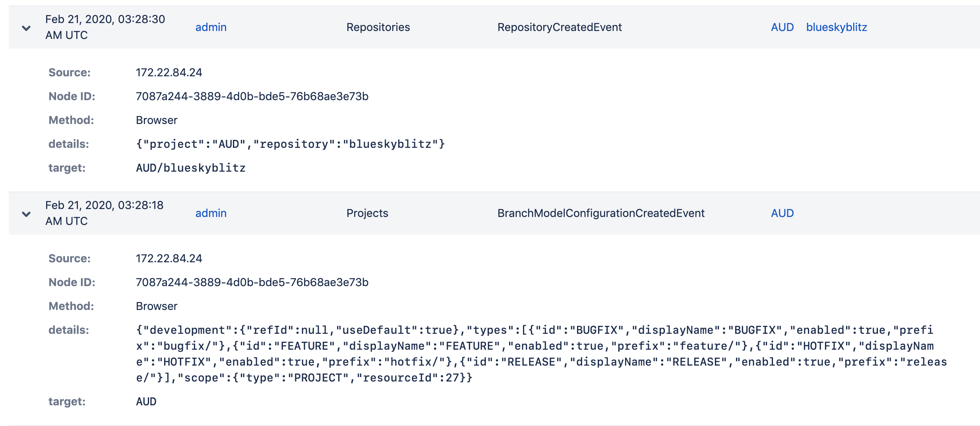This screenshot has height=426, width=980.
Task: Click the branch model details JSON block
Action: (540, 354)
